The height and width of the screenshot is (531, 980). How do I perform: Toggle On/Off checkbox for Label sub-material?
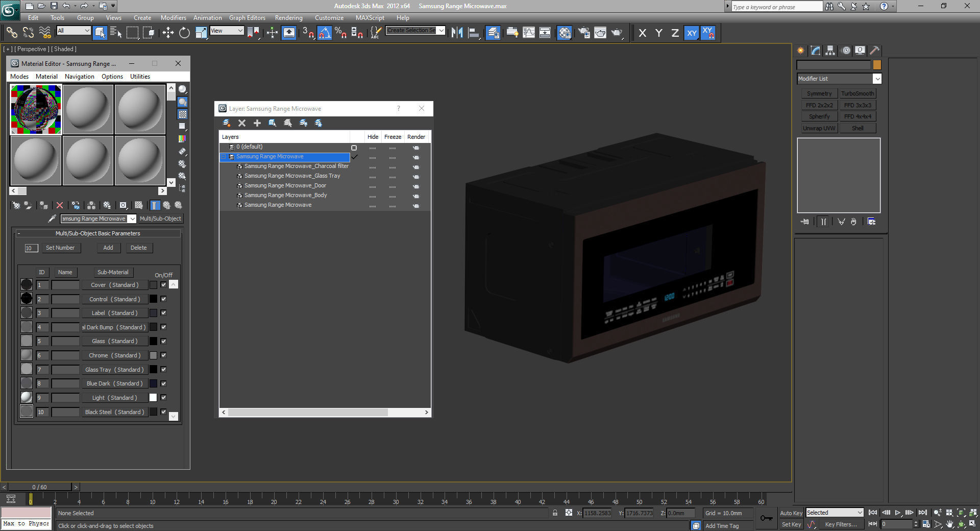tap(163, 313)
